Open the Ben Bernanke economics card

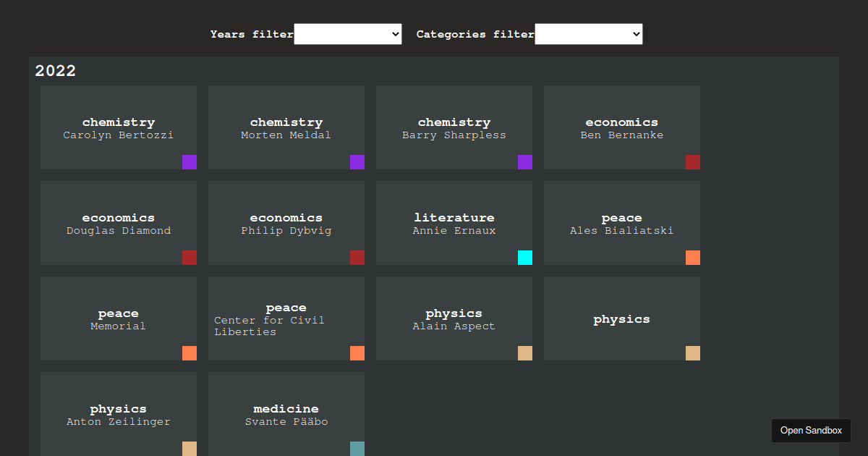tap(622, 127)
